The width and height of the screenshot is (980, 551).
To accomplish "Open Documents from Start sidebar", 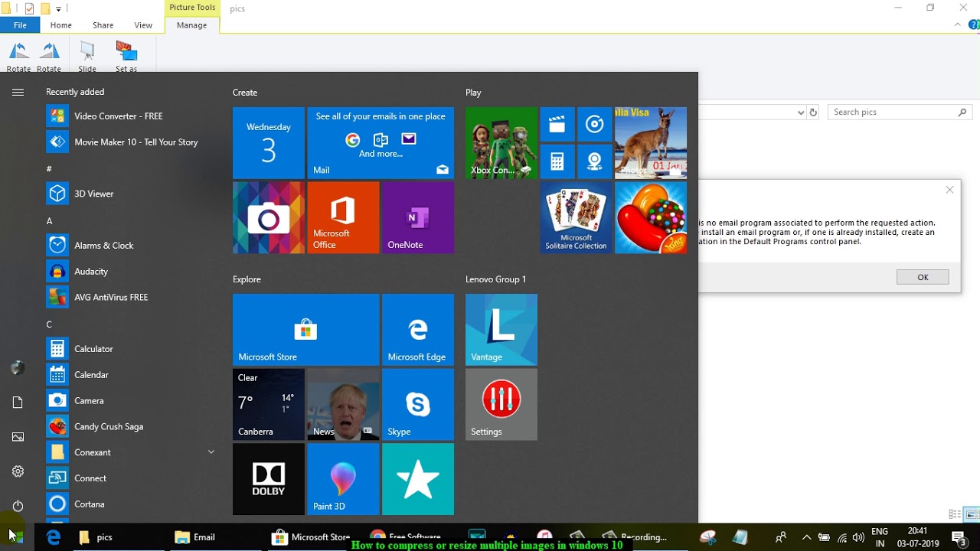I will (18, 403).
